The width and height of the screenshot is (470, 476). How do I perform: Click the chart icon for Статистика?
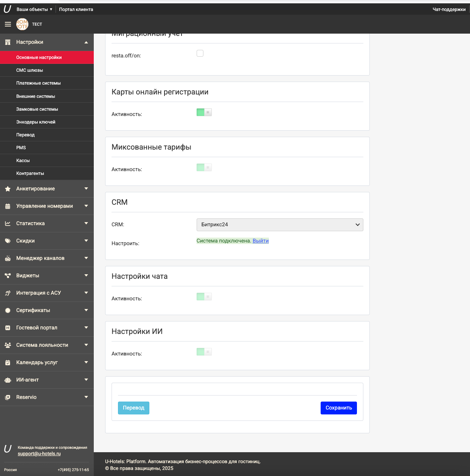(x=8, y=224)
